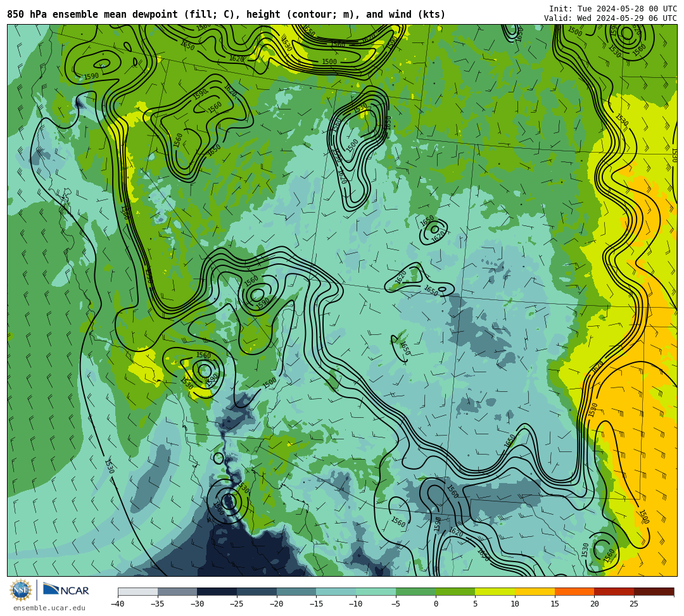Pick the darkest navy -30 to -25 swatch

(217, 591)
